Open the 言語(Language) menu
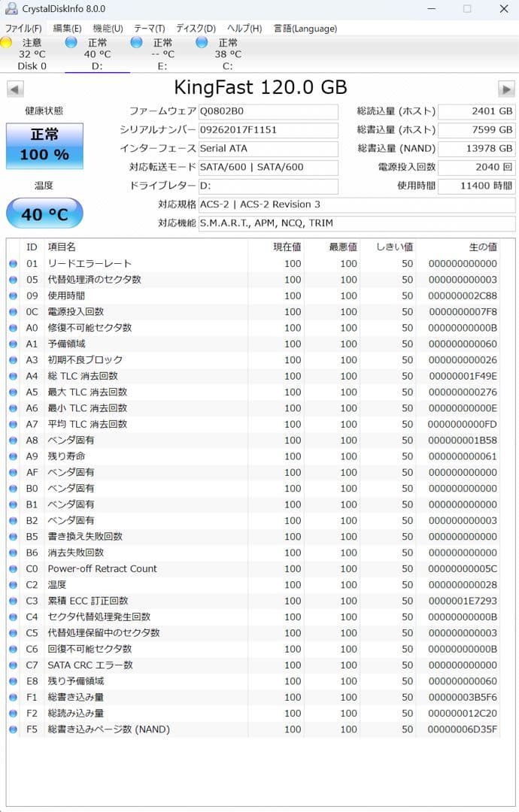The height and width of the screenshot is (812, 519). click(305, 29)
